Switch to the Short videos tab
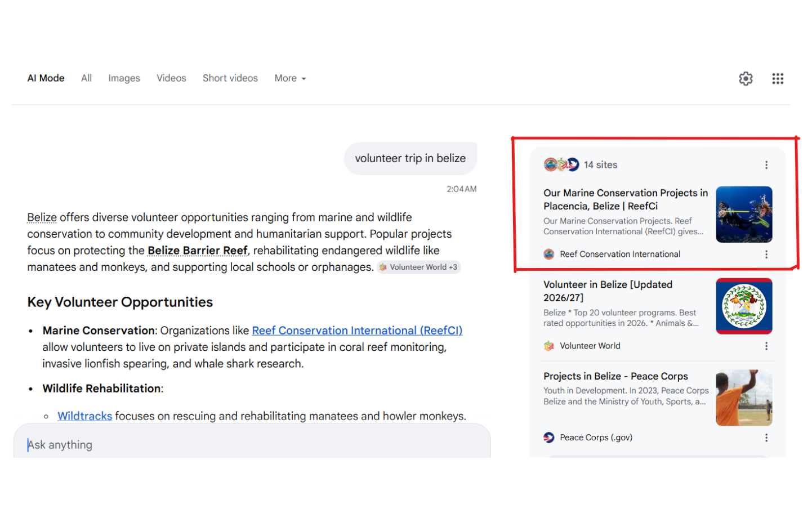Screen dimensions: 812x513 (x=230, y=78)
